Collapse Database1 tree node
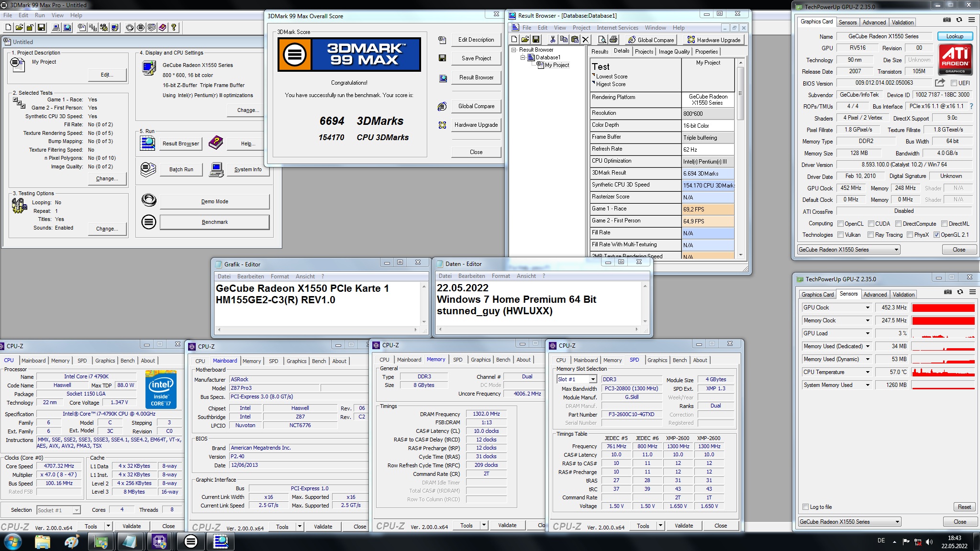This screenshot has width=980, height=551. point(523,57)
